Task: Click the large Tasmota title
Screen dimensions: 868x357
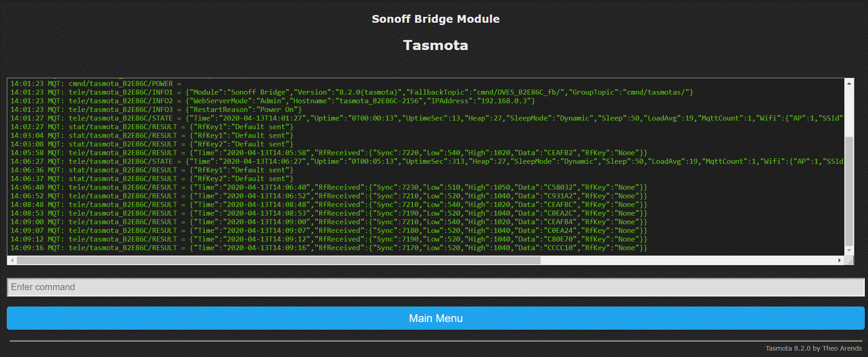Action: pyautogui.click(x=435, y=45)
